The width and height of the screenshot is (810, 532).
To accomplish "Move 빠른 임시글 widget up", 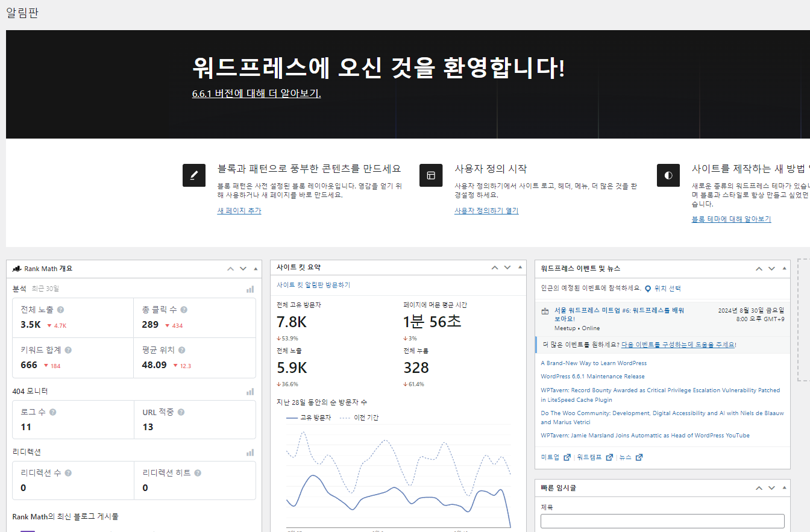I will [759, 487].
